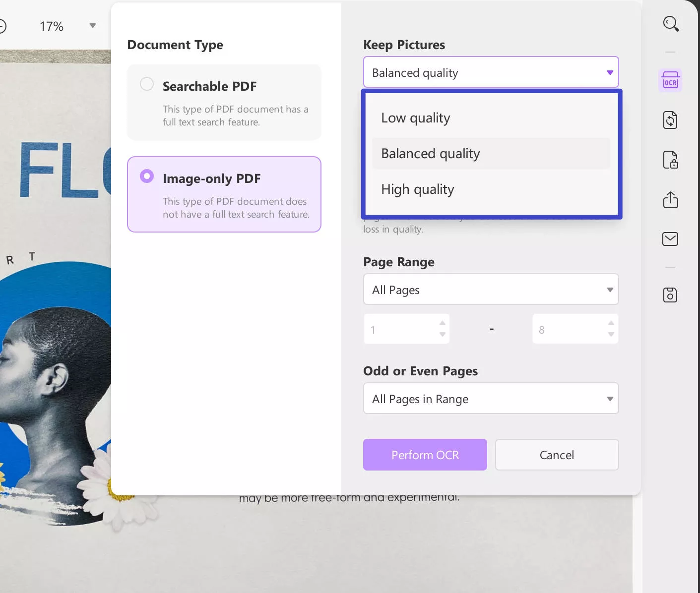
Task: Click the Perform OCR button
Action: click(x=425, y=455)
